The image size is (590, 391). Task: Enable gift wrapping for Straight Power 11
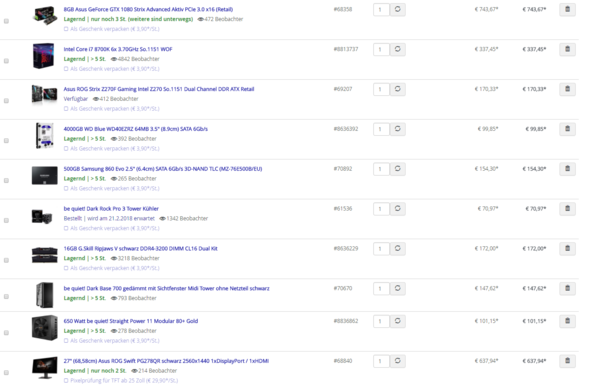[66, 341]
